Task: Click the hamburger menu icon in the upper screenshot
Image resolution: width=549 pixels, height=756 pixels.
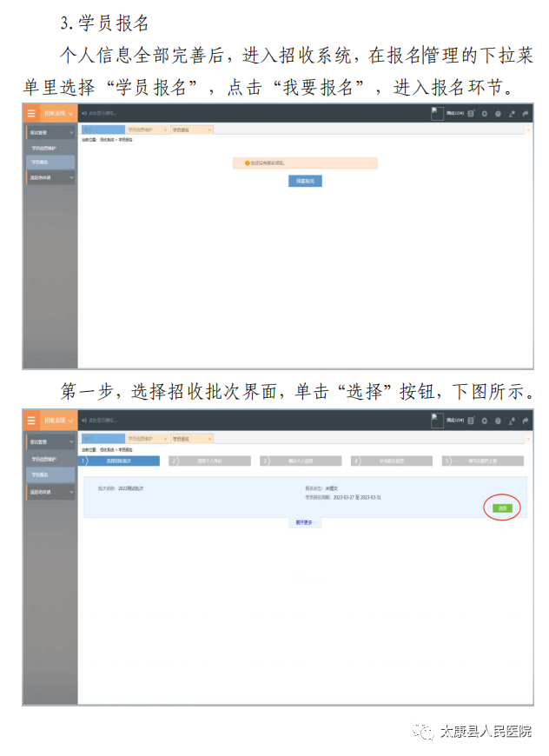Action: click(31, 113)
